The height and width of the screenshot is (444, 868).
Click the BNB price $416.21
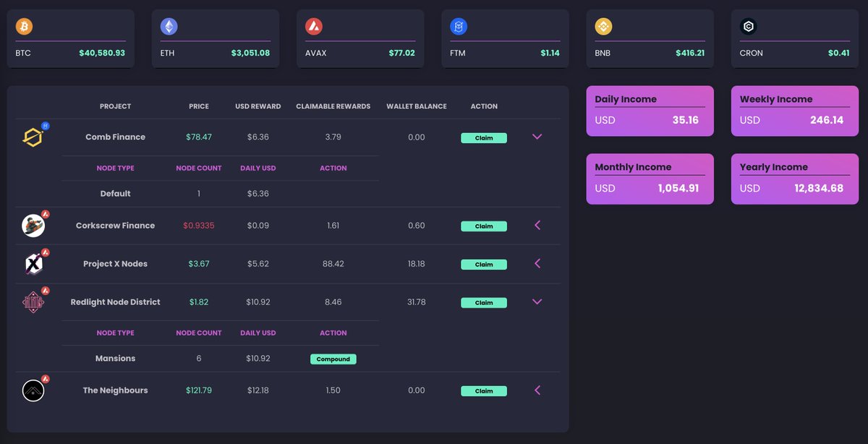point(690,53)
